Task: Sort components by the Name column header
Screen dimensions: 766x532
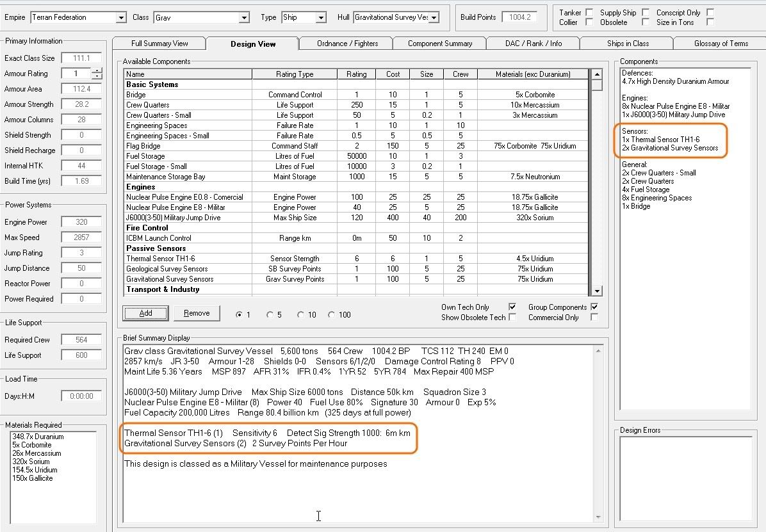Action: click(188, 74)
